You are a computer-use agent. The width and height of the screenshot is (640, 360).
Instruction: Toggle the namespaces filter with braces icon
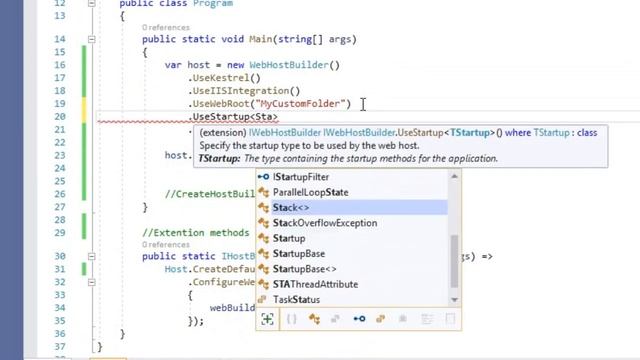tap(291, 319)
